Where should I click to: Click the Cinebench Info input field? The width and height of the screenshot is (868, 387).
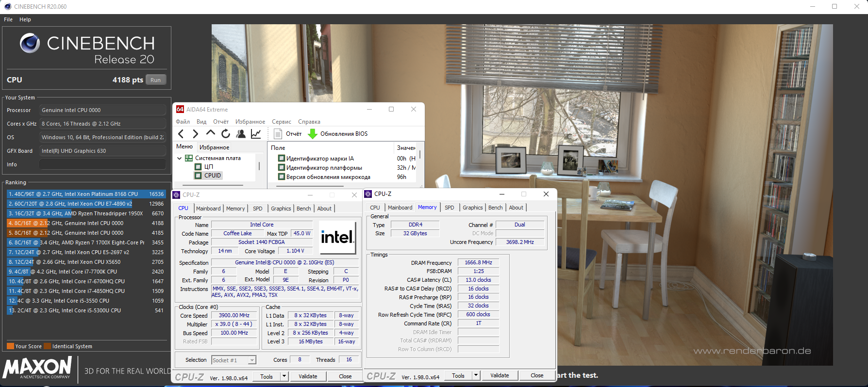tap(102, 164)
